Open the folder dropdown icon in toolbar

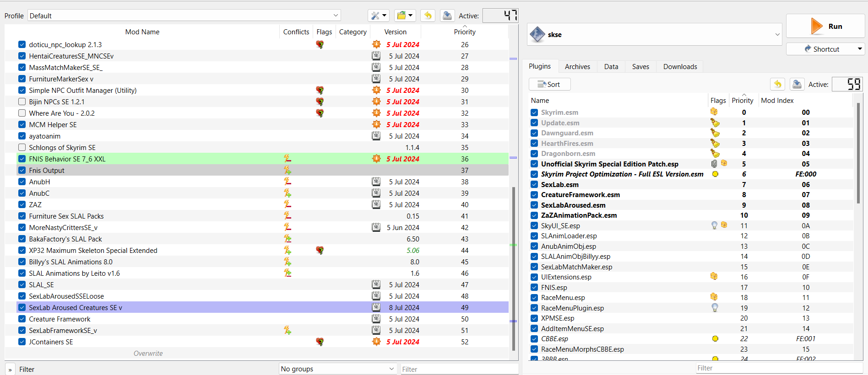tap(405, 16)
